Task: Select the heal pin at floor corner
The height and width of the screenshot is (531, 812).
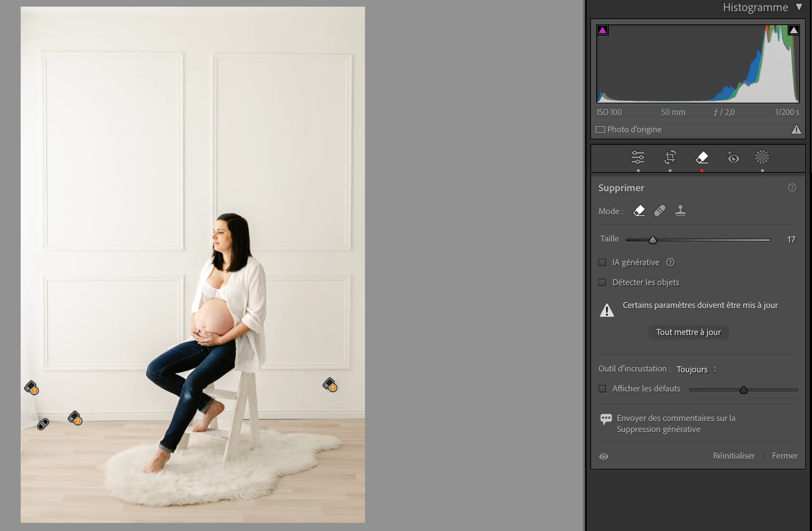Action: (x=43, y=424)
